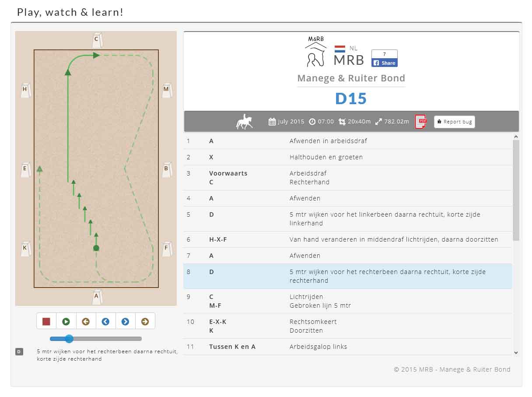Jump to last step with brown right arrow
Screen dimensions: 532x397
[145, 322]
